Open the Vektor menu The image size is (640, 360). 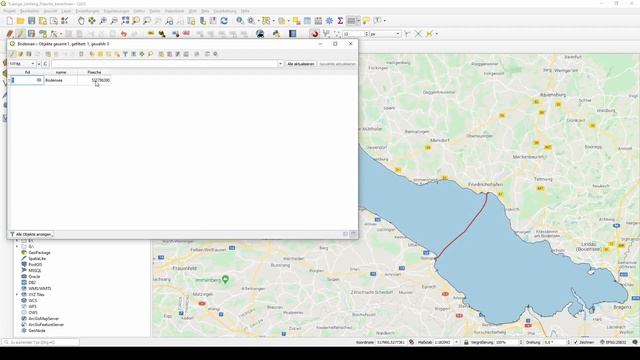(x=139, y=11)
